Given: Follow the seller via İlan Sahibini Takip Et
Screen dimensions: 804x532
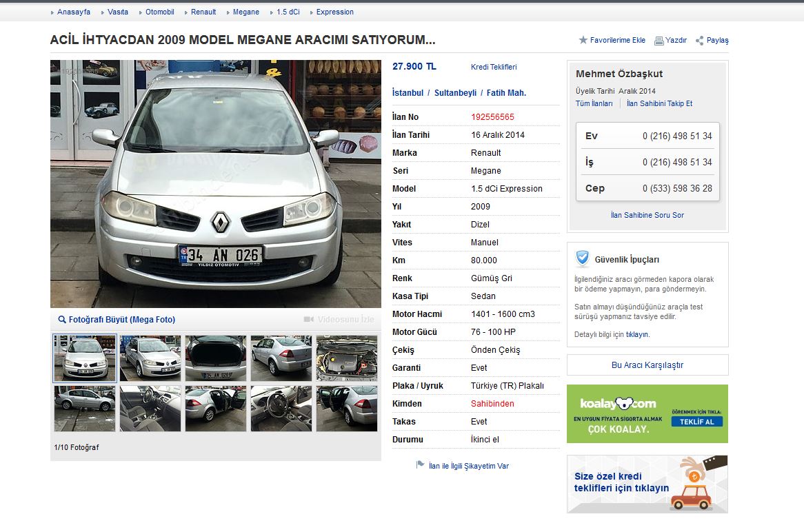Looking at the screenshot, I should 659,103.
